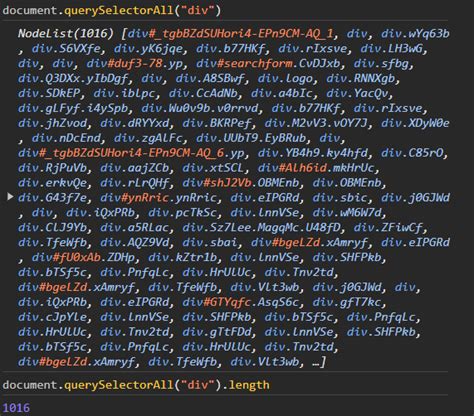The image size is (474, 416).
Task: Select div#searchform.CvDJxb node
Action: click(x=268, y=63)
